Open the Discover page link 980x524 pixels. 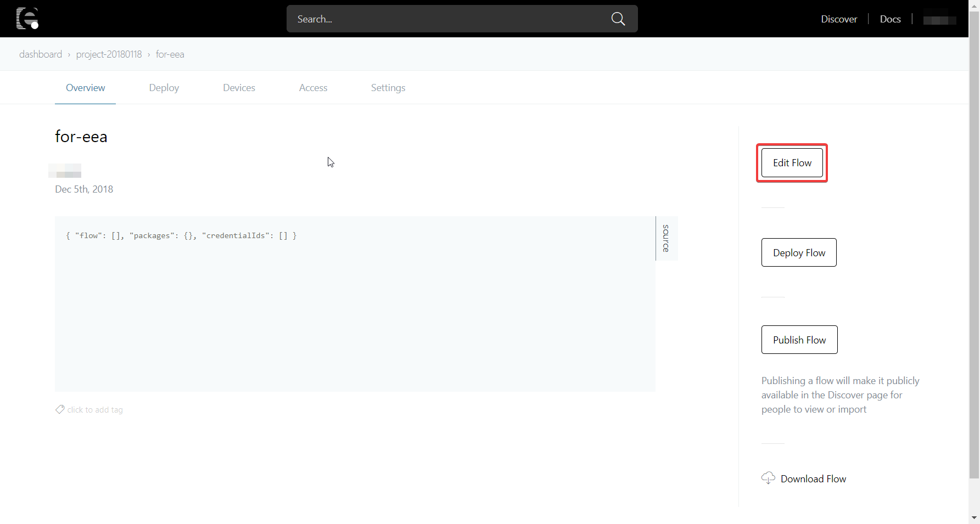[838, 19]
